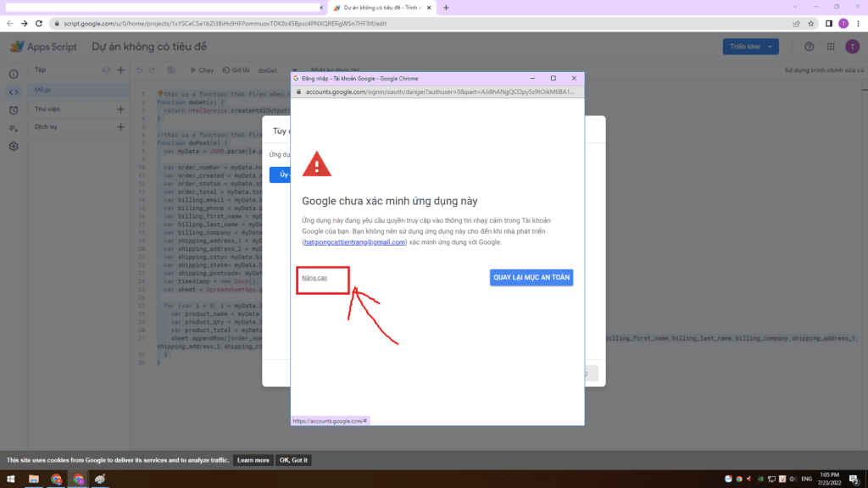Viewport: 868px width, 488px height.
Task: Click Nâng cao advanced link in popup
Action: (x=314, y=278)
